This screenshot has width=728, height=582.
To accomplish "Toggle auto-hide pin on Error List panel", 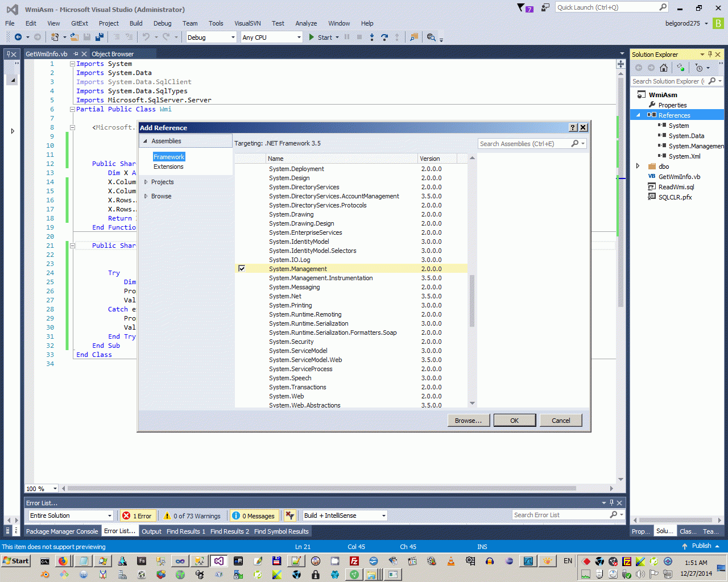I will pyautogui.click(x=611, y=503).
